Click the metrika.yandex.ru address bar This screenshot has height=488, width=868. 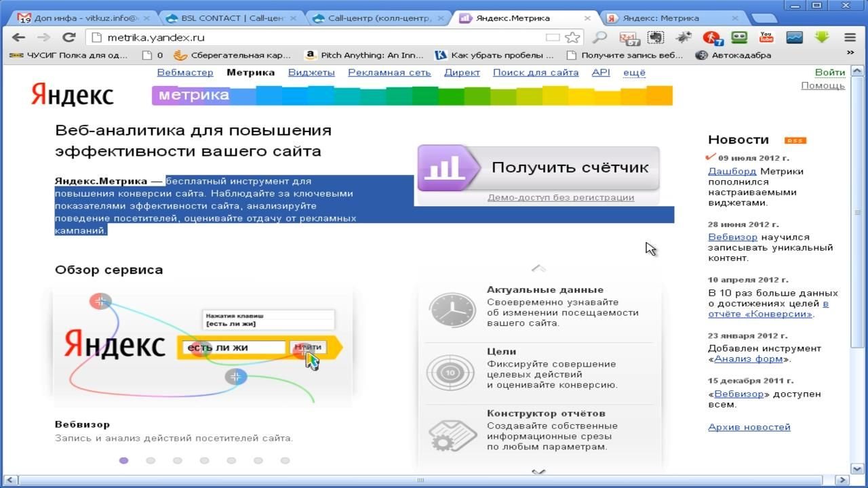[312, 37]
